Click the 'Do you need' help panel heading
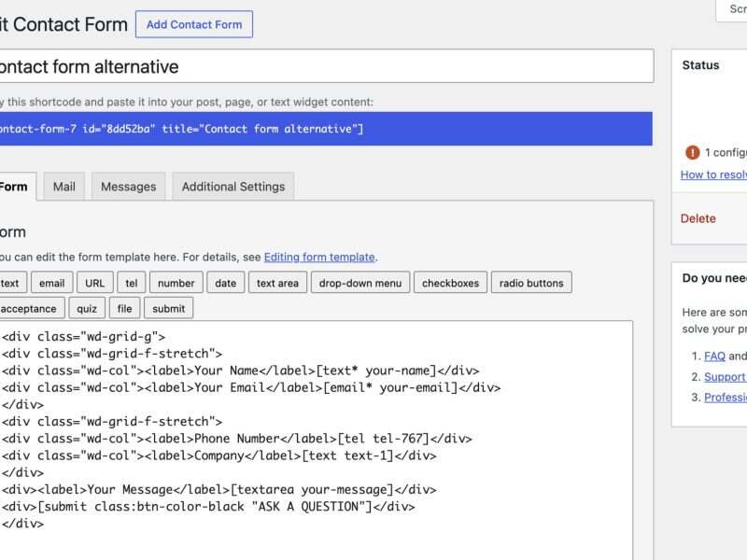The height and width of the screenshot is (560, 747). point(714,278)
